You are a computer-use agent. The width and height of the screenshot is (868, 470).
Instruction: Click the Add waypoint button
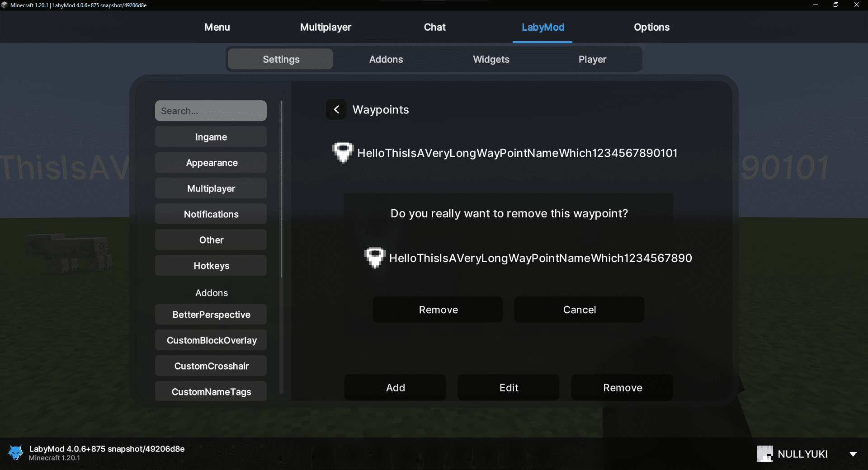(395, 387)
